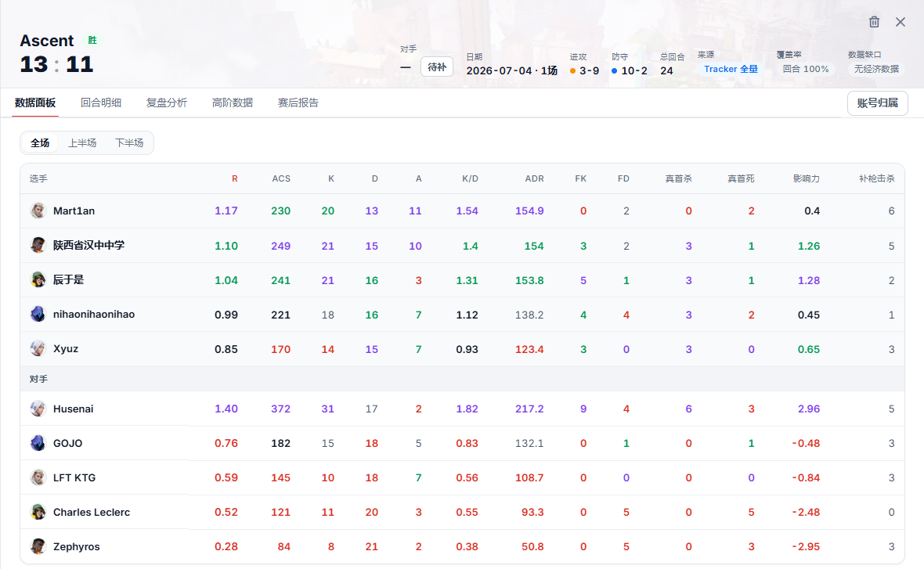Click player name LFT KTG

74,477
